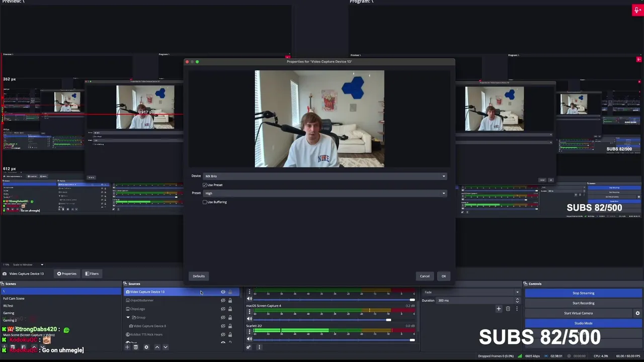Unlock the chipsObsBanner source lock
This screenshot has height=362, width=644.
[230, 301]
